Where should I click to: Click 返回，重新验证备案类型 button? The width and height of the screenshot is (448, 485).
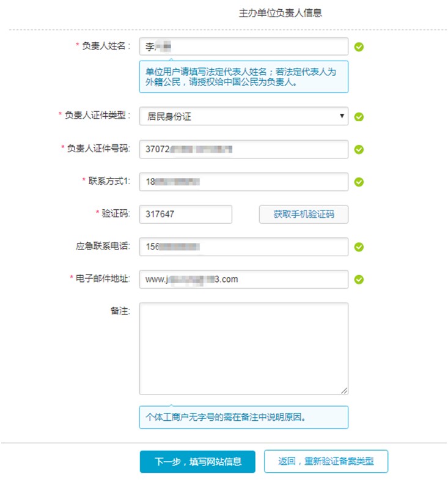tap(326, 461)
